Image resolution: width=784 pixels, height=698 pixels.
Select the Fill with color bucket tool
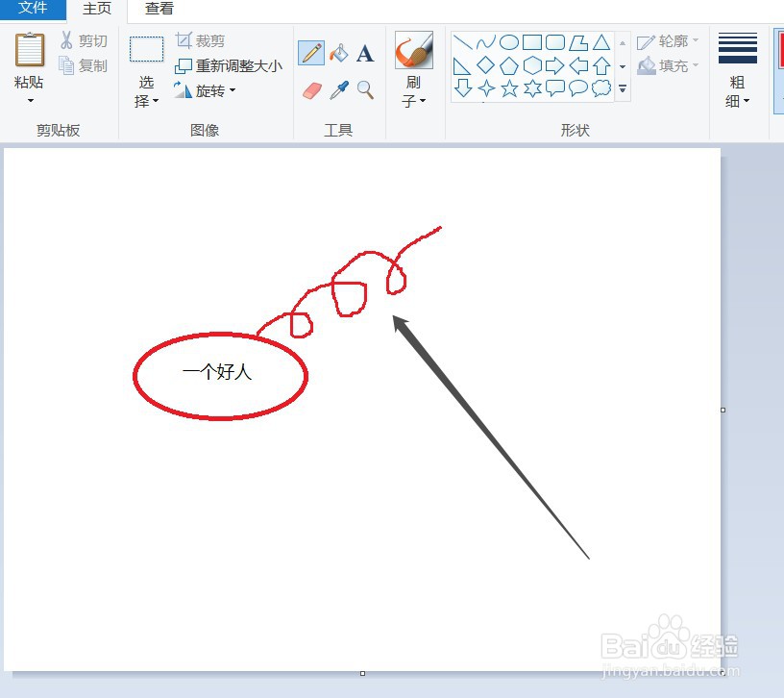click(x=339, y=53)
